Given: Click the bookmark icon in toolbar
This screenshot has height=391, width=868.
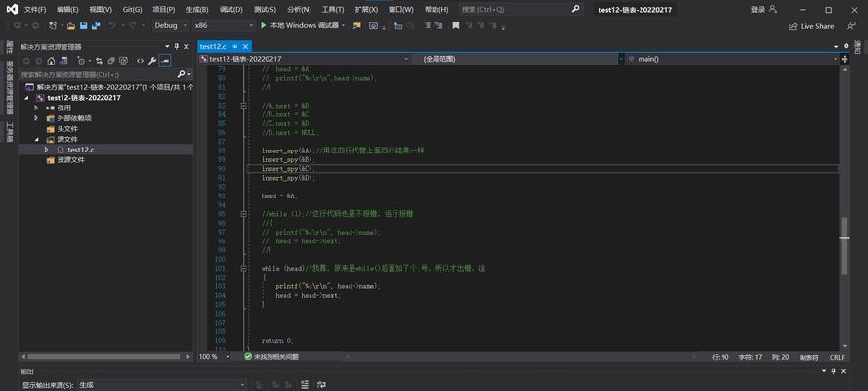Looking at the screenshot, I should tap(456, 26).
